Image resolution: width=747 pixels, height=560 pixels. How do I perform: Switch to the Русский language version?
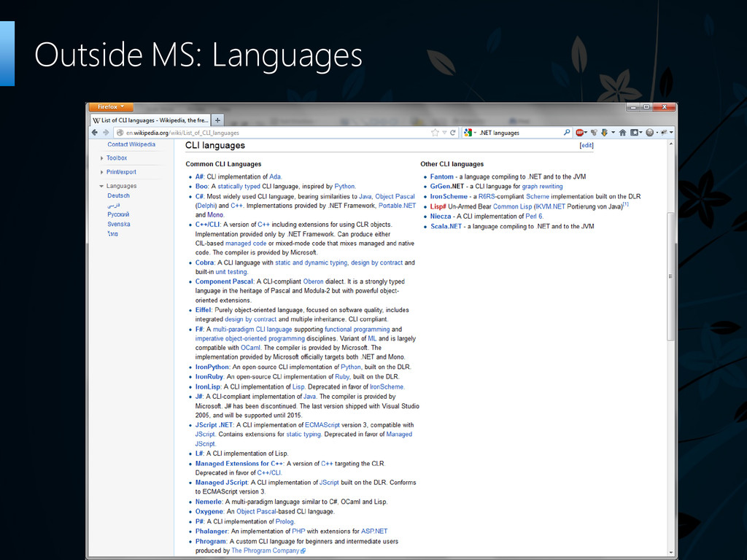click(118, 215)
